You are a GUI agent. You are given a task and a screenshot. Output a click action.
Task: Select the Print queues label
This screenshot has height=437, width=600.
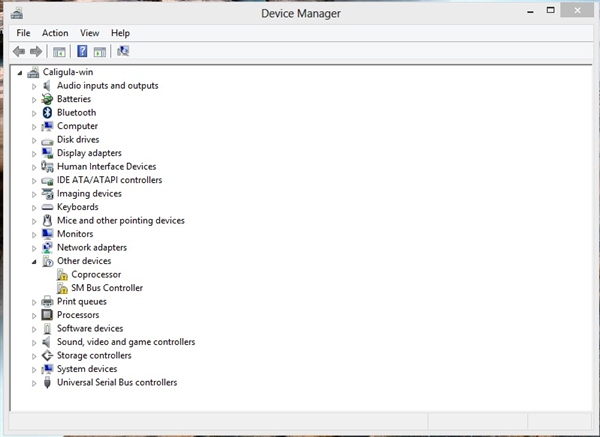[x=82, y=302]
